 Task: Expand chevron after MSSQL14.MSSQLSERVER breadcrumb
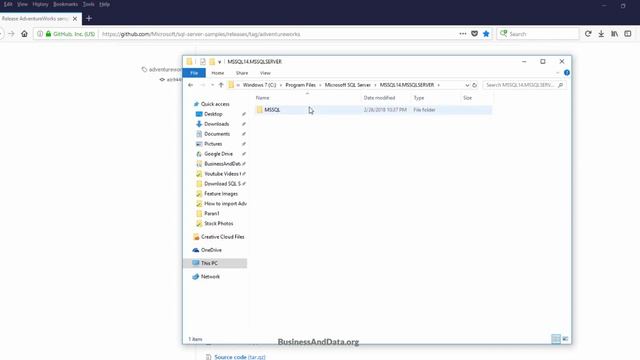[x=439, y=85]
